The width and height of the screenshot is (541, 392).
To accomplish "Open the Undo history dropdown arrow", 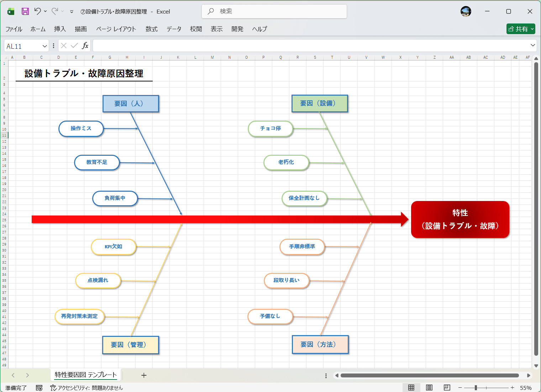I will (x=45, y=11).
